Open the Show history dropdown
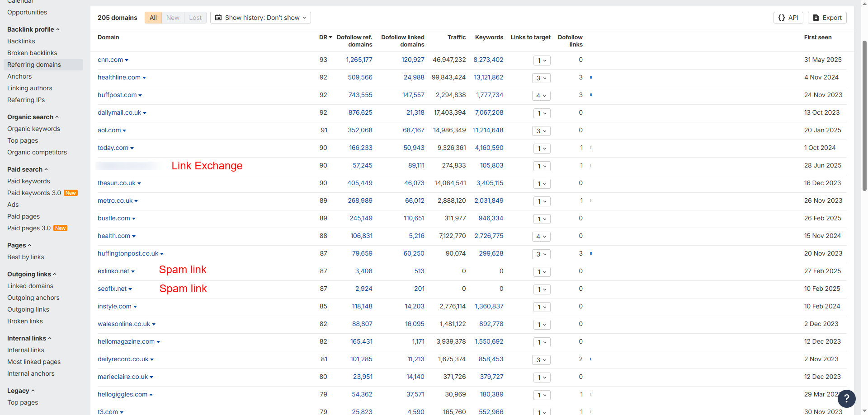The height and width of the screenshot is (415, 868). point(260,18)
